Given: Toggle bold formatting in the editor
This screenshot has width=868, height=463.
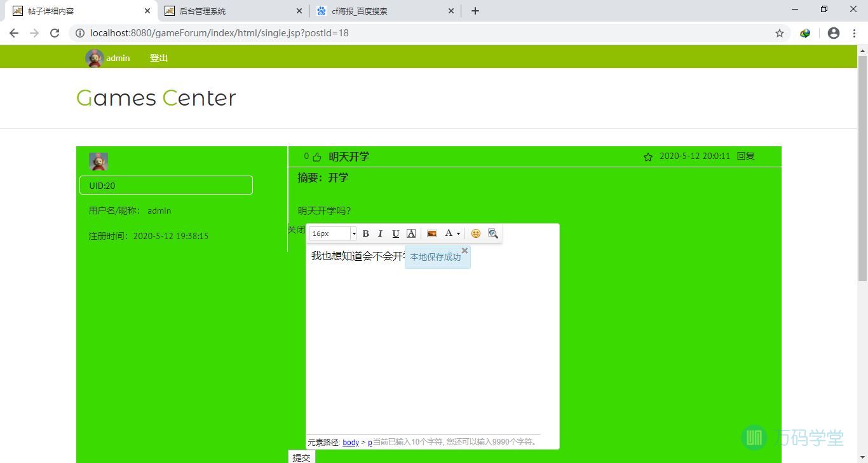Looking at the screenshot, I should pos(365,233).
